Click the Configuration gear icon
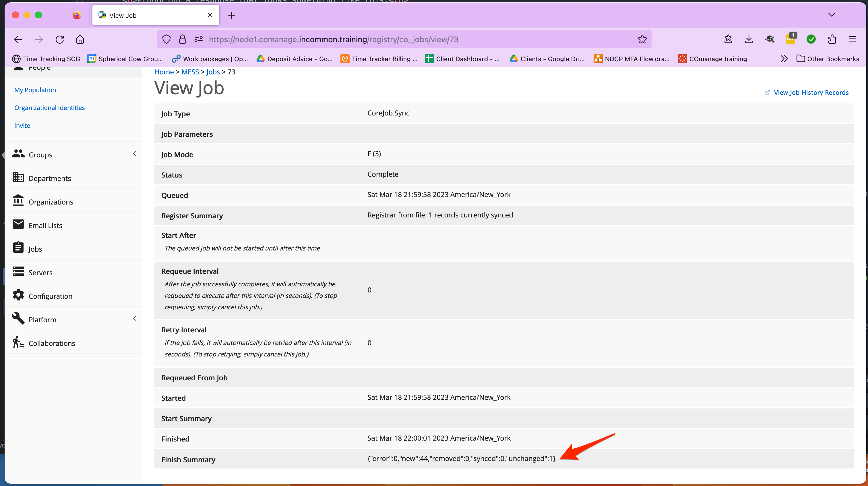This screenshot has height=486, width=868. tap(18, 295)
